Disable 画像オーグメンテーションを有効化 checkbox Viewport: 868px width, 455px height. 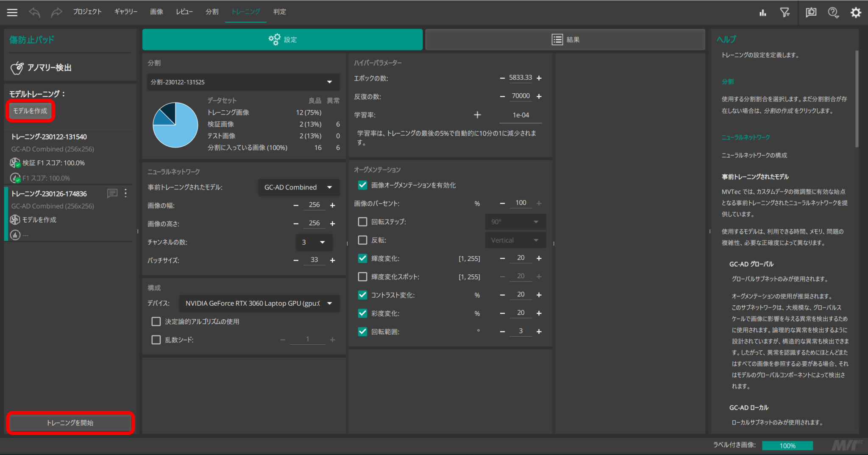click(x=362, y=185)
